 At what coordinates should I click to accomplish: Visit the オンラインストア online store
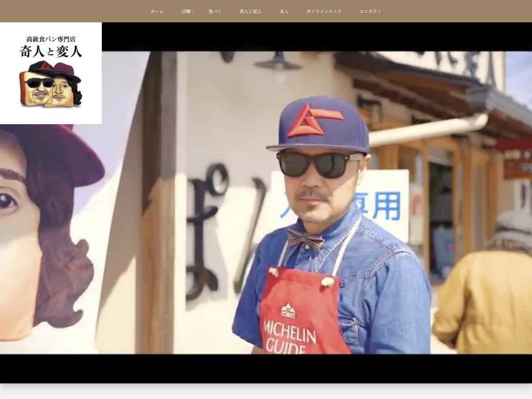(324, 10)
